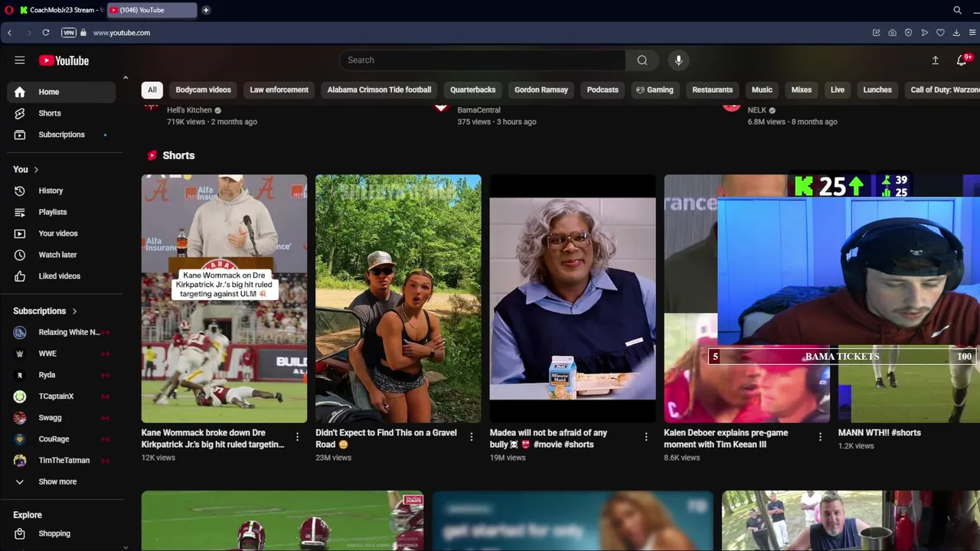Bookmark page with the heart icon
This screenshot has width=980, height=551.
point(940,33)
